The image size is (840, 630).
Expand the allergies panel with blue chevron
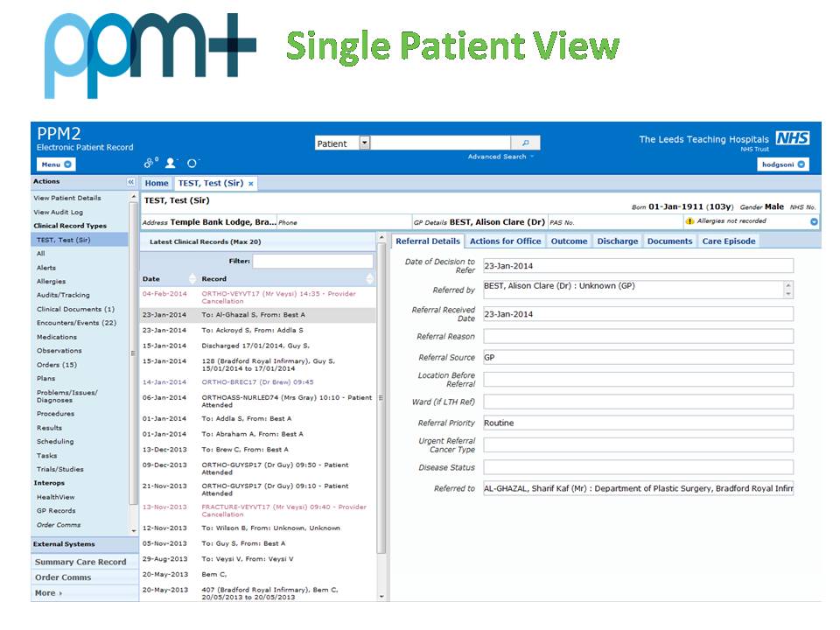(x=812, y=220)
